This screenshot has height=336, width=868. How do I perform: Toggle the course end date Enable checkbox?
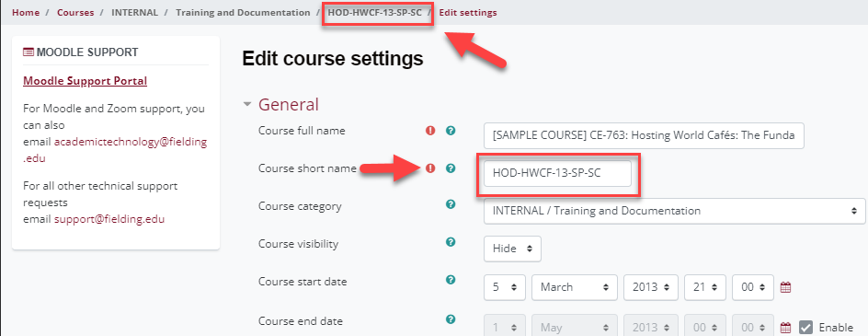pos(805,327)
